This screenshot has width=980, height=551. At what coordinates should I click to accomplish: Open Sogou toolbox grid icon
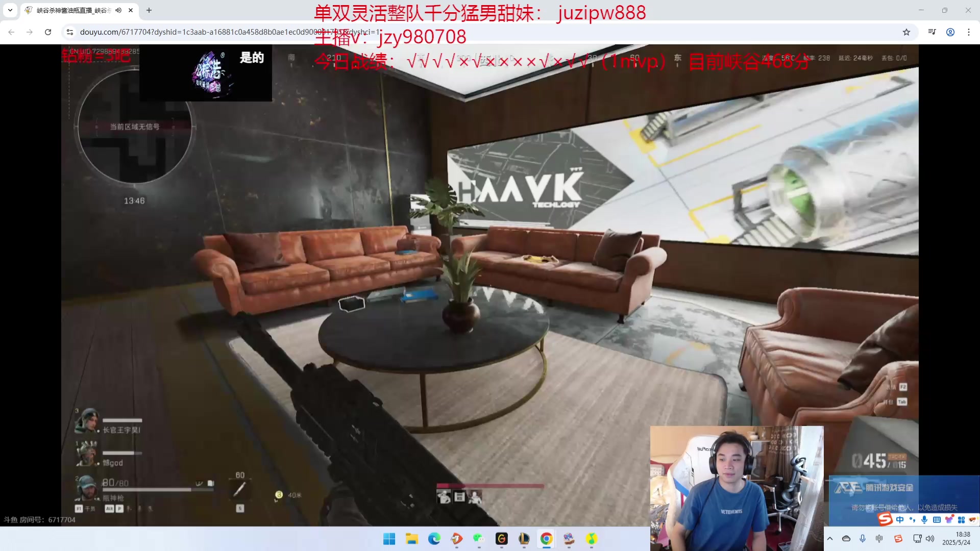(961, 520)
